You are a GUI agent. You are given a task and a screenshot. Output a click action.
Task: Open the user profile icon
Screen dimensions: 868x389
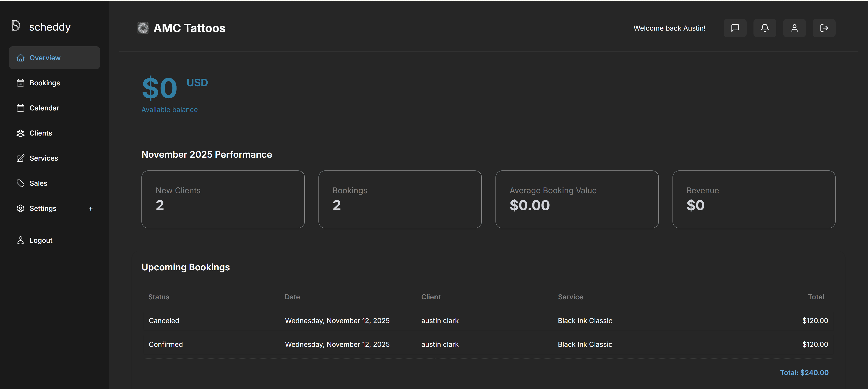coord(794,28)
